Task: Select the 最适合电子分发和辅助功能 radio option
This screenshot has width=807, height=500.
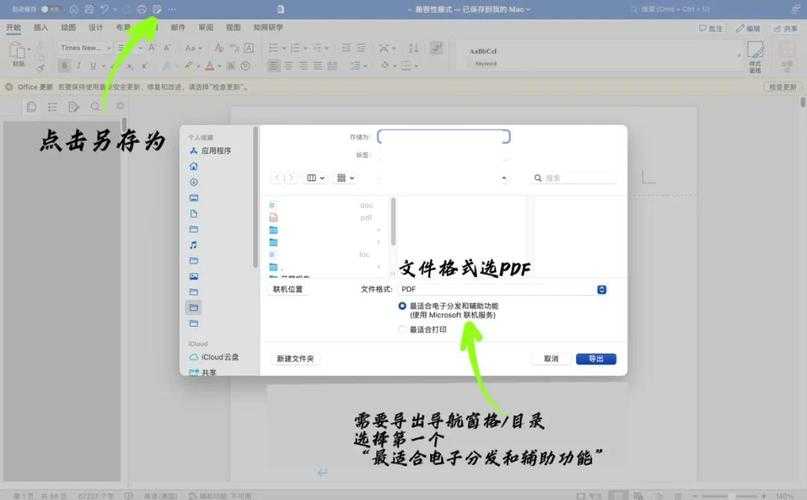Action: pyautogui.click(x=402, y=306)
